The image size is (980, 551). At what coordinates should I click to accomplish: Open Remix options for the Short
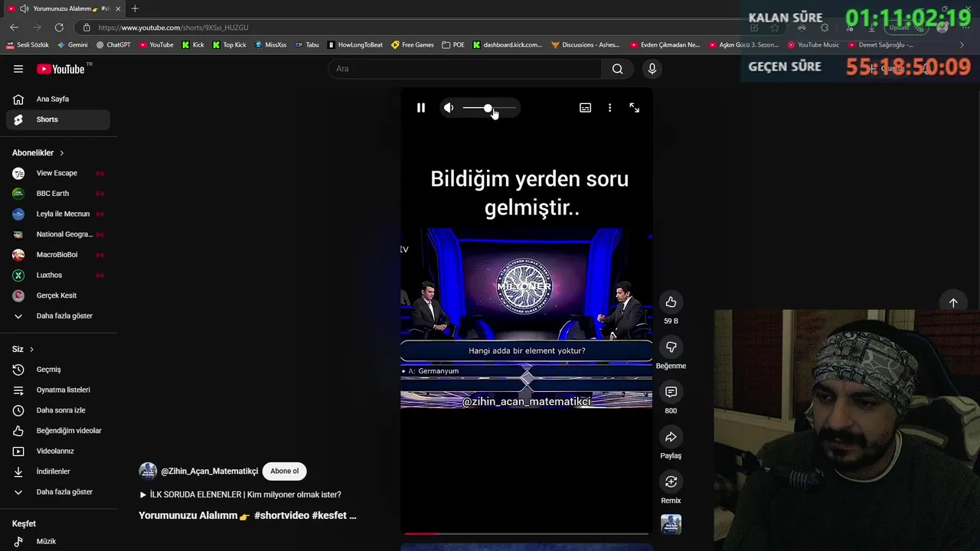[x=671, y=481]
